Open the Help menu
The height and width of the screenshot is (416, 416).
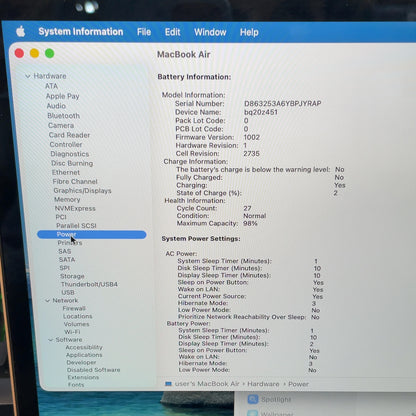tap(249, 32)
